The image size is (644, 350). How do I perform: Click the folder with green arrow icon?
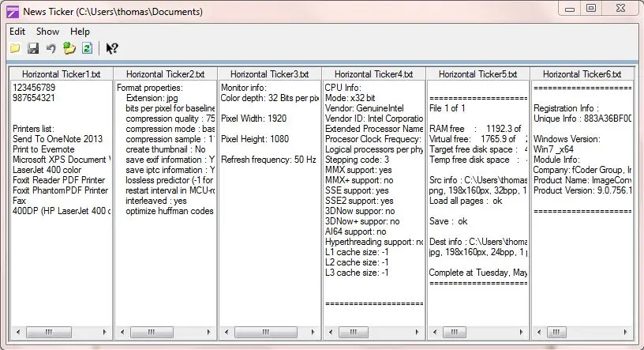point(69,49)
